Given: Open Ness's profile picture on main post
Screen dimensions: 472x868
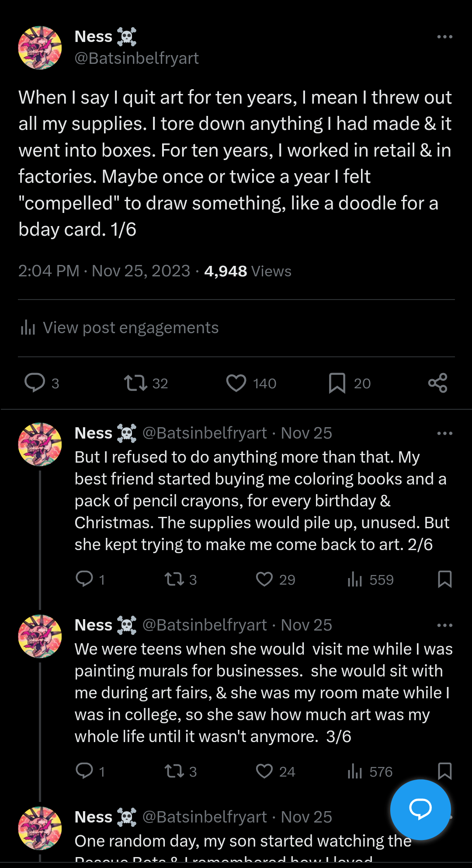Looking at the screenshot, I should [x=40, y=48].
